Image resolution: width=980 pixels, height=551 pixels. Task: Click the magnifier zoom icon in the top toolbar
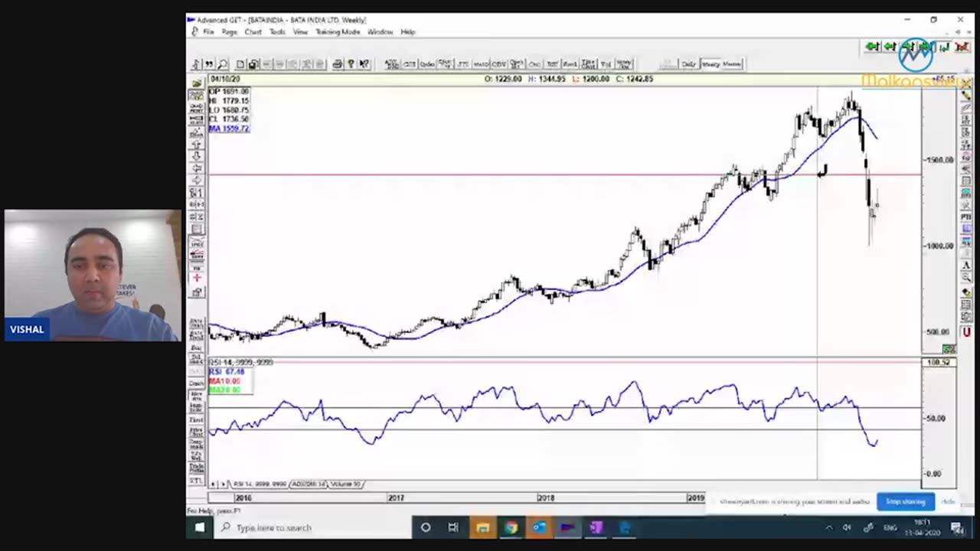click(222, 64)
